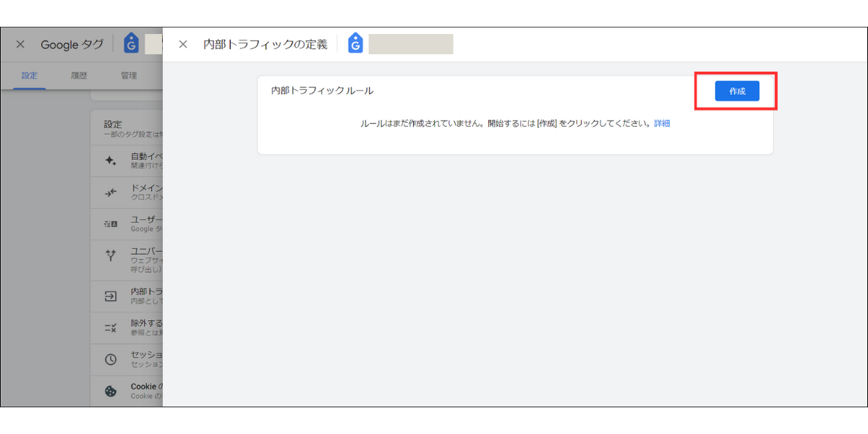Image resolution: width=868 pixels, height=434 pixels.
Task: Click the internal traffic arrow-box icon
Action: 111,296
